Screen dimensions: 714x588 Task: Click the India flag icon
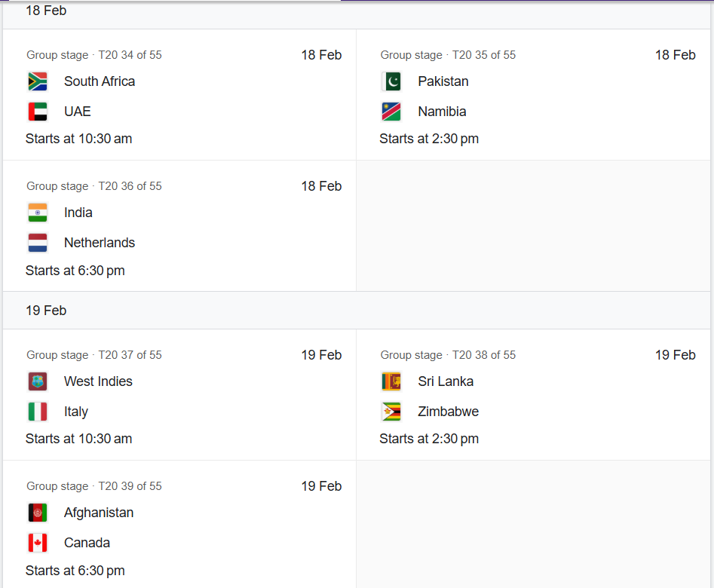(38, 213)
